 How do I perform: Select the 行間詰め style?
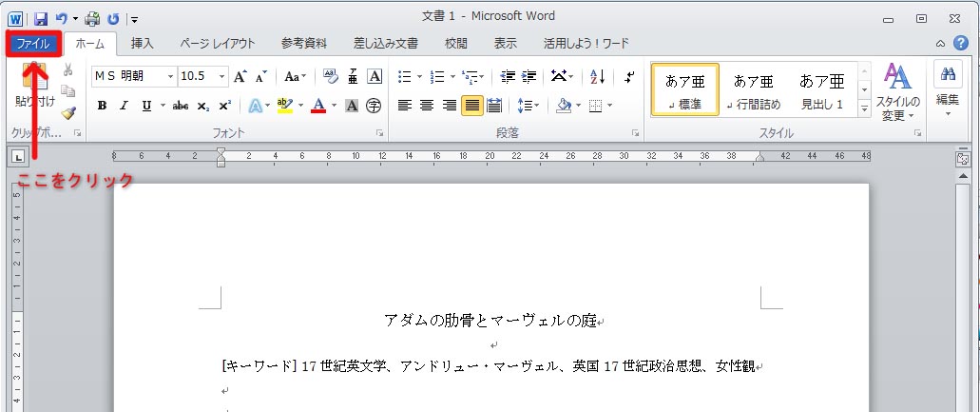[753, 89]
